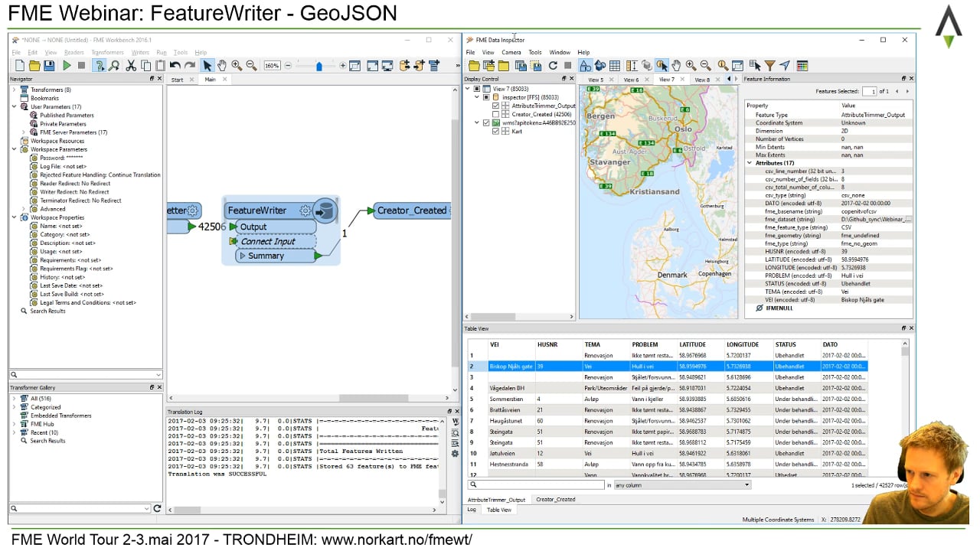This screenshot has height=551, width=980.
Task: Switch to 2D view mode icon
Action: [x=585, y=66]
